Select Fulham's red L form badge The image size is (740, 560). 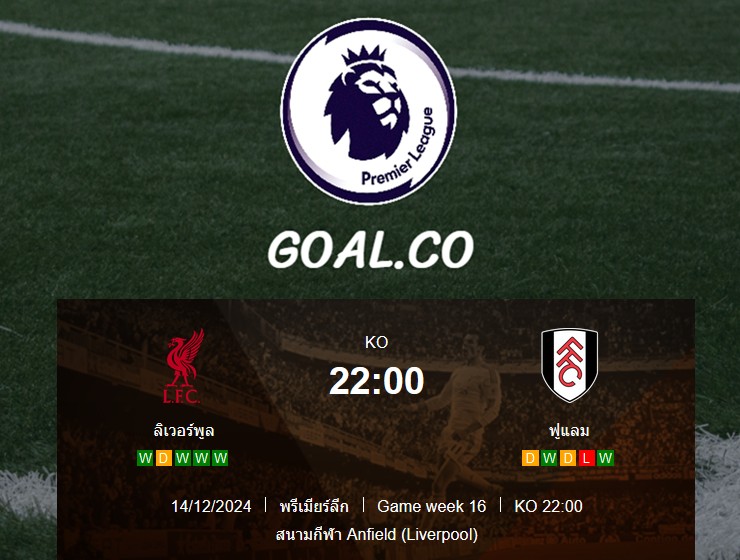tap(587, 458)
